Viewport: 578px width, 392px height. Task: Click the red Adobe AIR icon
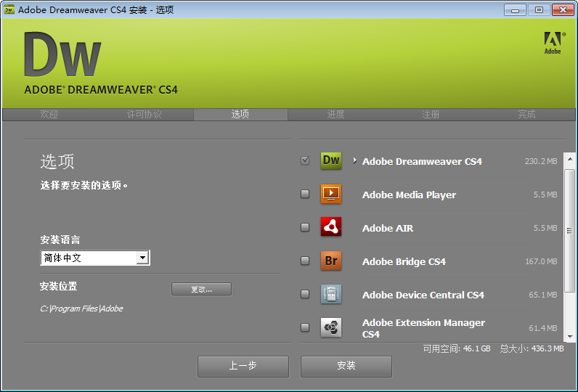click(331, 227)
